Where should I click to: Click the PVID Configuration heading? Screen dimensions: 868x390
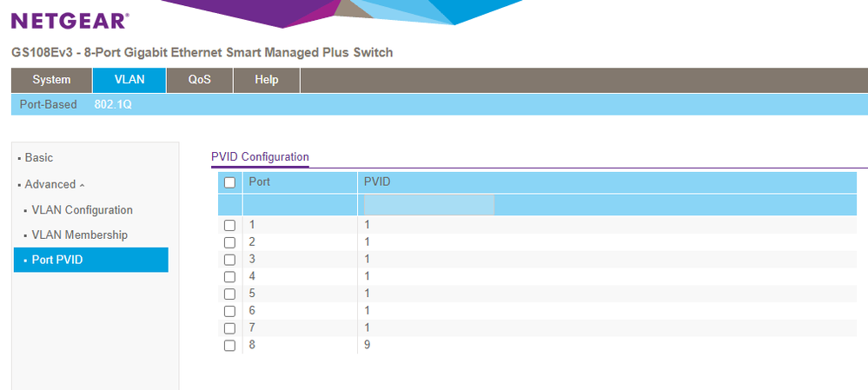[260, 157]
